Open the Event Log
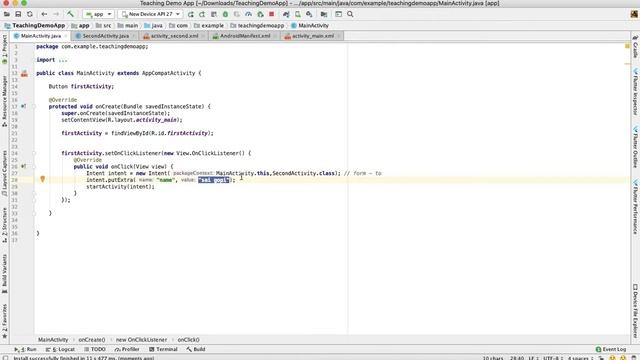640x360 pixels. [611, 349]
